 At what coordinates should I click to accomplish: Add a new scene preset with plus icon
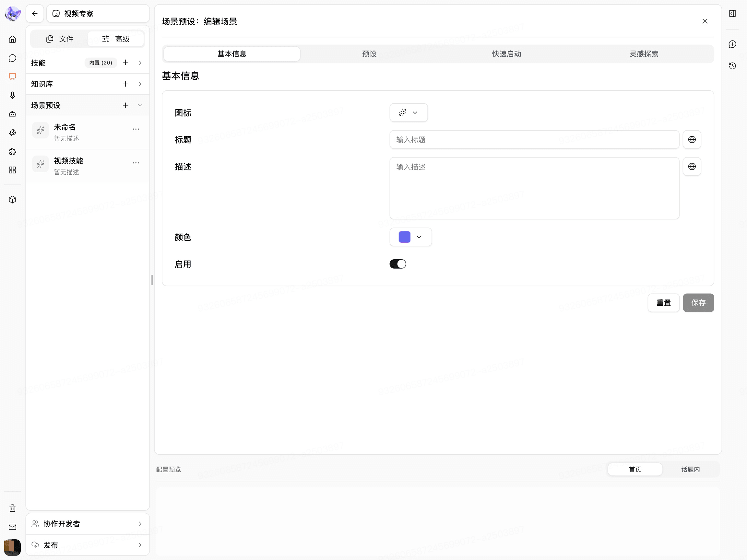click(x=125, y=105)
